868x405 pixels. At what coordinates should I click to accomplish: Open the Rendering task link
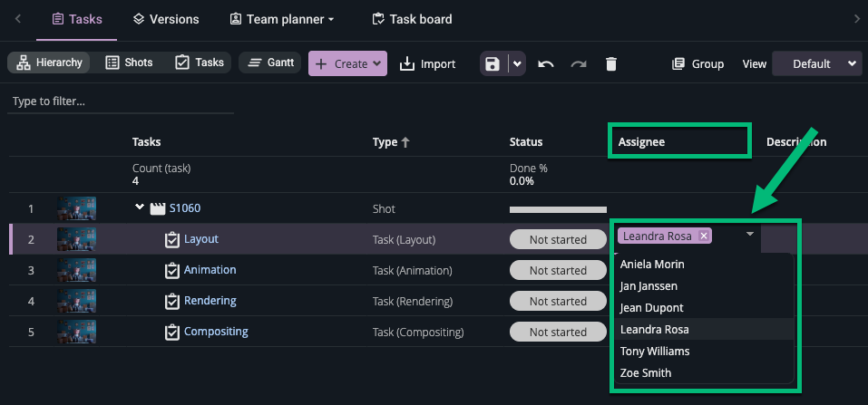(210, 301)
